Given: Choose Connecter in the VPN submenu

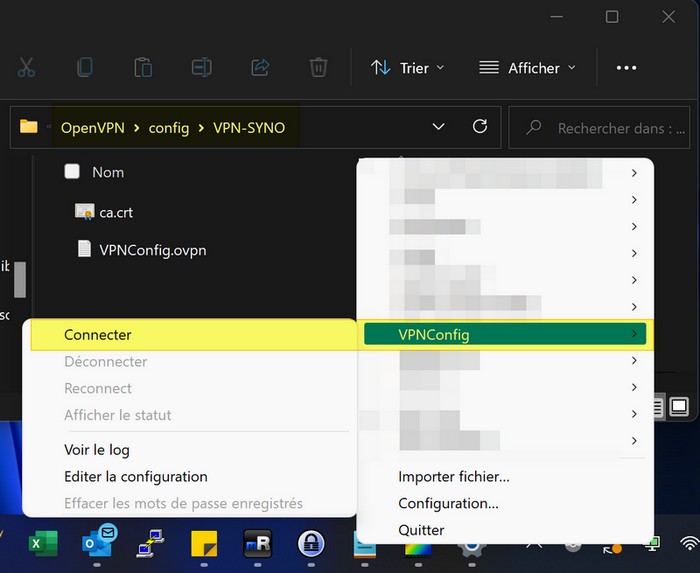Looking at the screenshot, I should (98, 335).
